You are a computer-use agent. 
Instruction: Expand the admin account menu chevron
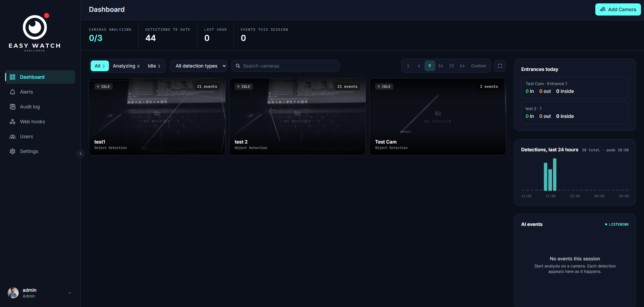click(70, 293)
